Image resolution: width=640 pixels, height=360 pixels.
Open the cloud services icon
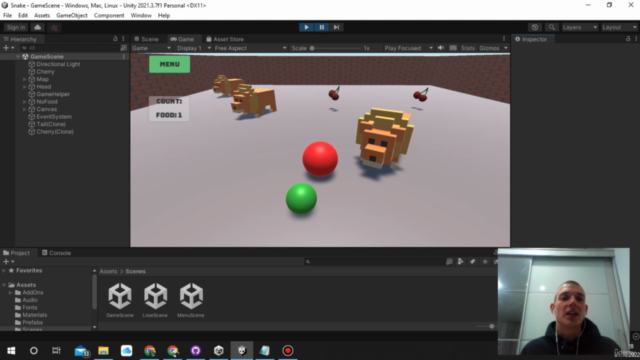pyautogui.click(x=38, y=27)
